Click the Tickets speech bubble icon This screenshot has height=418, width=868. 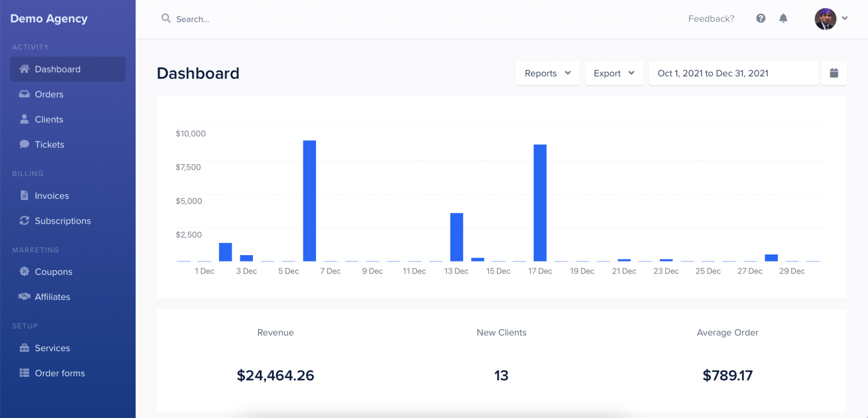(x=24, y=144)
